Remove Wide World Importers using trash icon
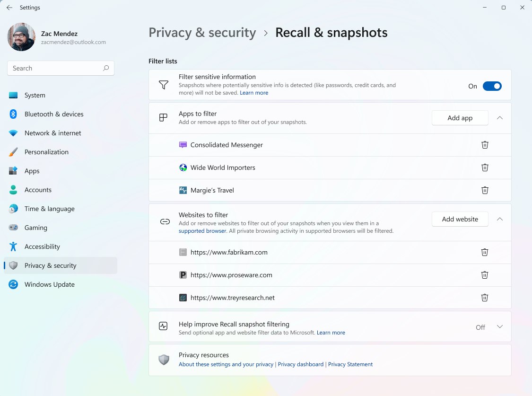This screenshot has width=532, height=396. (x=485, y=167)
